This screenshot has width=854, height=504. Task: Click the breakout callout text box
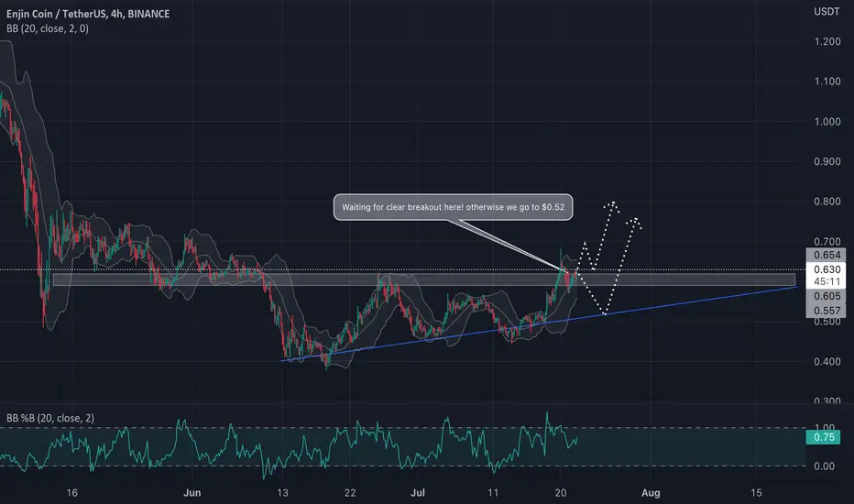[x=454, y=207]
